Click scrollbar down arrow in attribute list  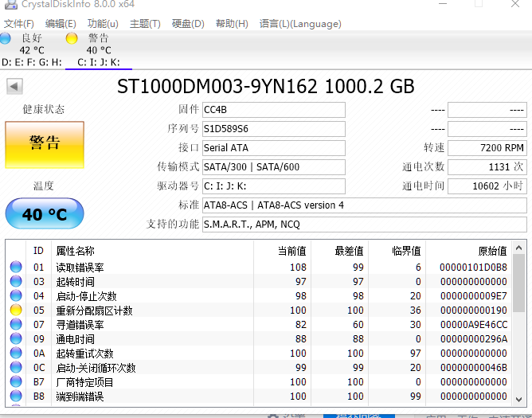click(x=518, y=400)
